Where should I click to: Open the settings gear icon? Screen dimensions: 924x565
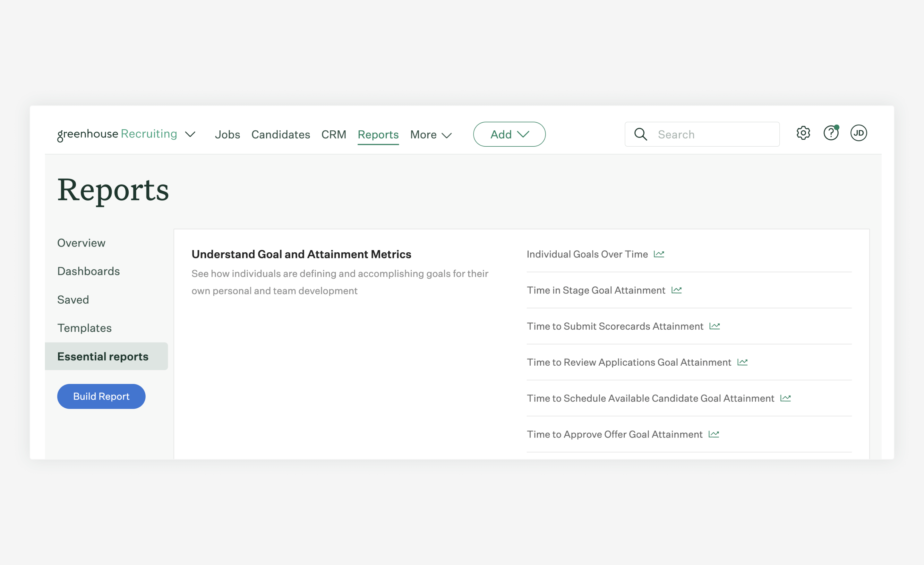tap(803, 133)
